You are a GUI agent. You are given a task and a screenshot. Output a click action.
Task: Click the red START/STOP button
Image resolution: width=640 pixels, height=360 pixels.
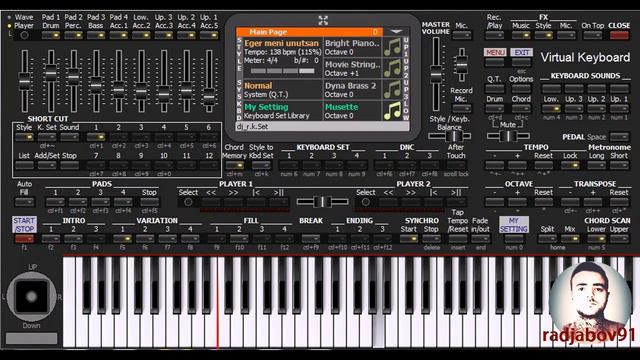(x=24, y=239)
